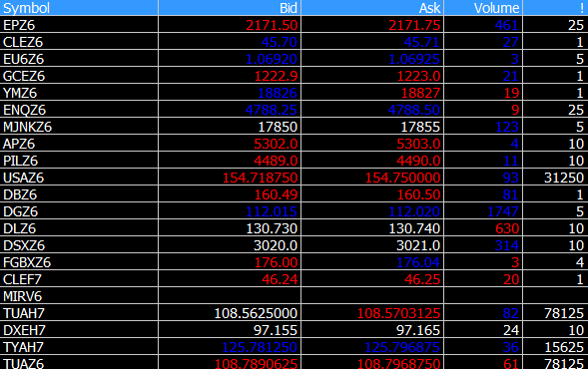Screen dimensions: 588x369
Task: Sort by the Bid column header
Action: (x=230, y=8)
